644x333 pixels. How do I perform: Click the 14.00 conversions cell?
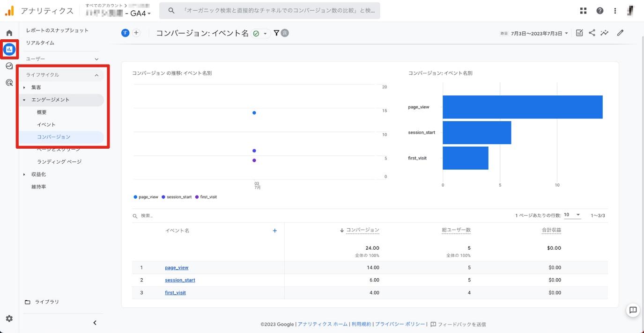pos(373,268)
